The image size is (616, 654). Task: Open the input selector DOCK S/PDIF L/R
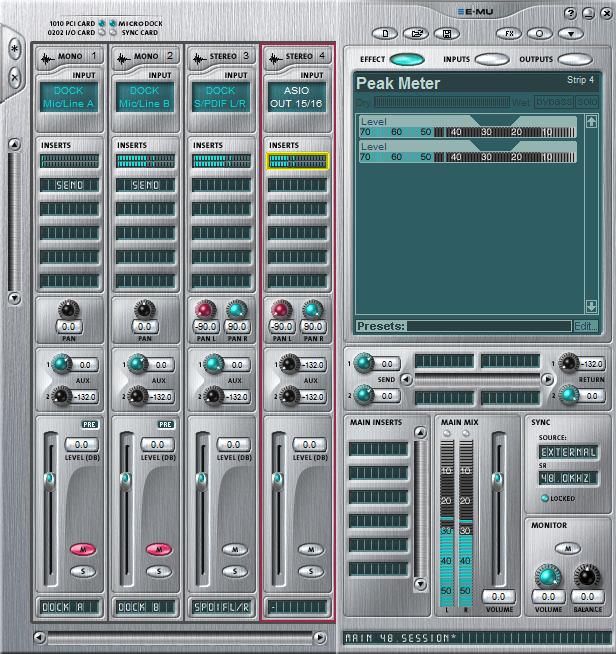coord(221,97)
